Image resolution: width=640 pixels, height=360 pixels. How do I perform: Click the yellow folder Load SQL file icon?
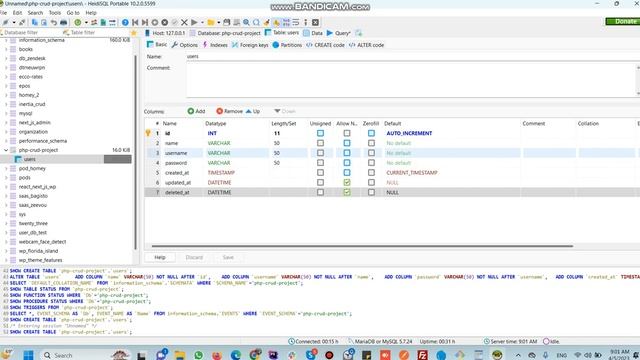[x=211, y=22]
